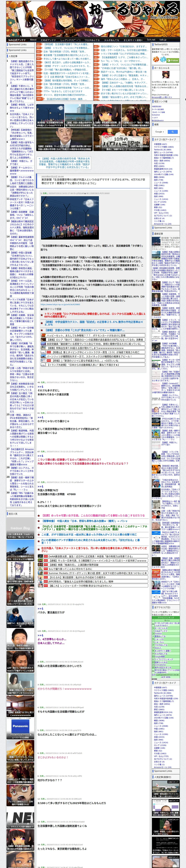Image resolution: width=186 pixels, height=868 pixels.
Task: Open the 5ch公式アンテナ nav item
Action: coord(17,40)
